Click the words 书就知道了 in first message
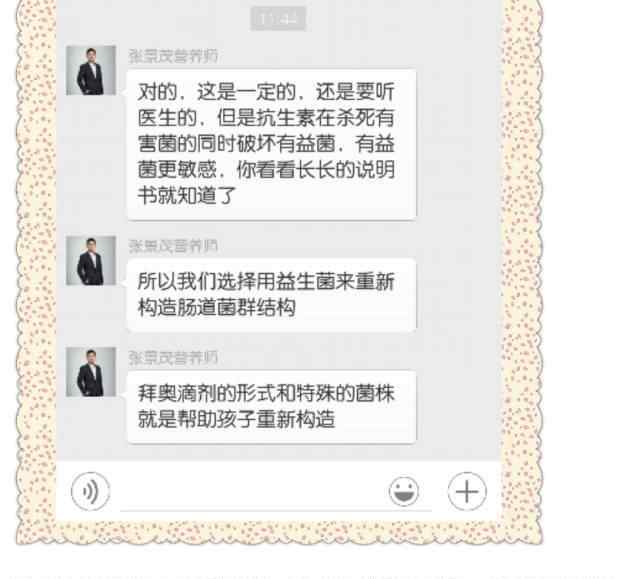 coord(187,195)
